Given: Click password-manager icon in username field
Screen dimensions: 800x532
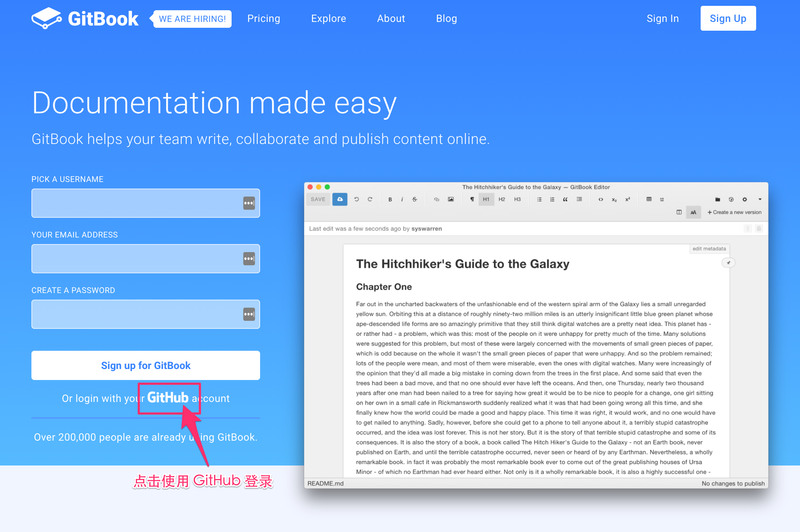Looking at the screenshot, I should coord(249,203).
